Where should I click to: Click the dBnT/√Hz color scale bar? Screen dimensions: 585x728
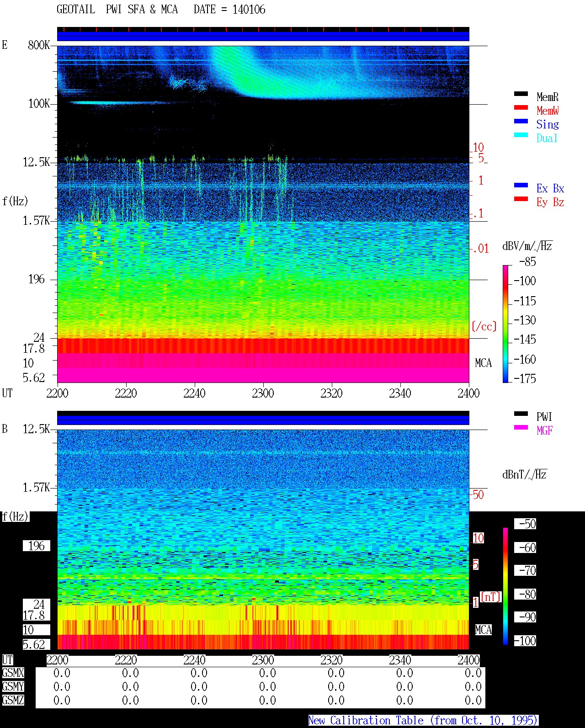(505, 586)
